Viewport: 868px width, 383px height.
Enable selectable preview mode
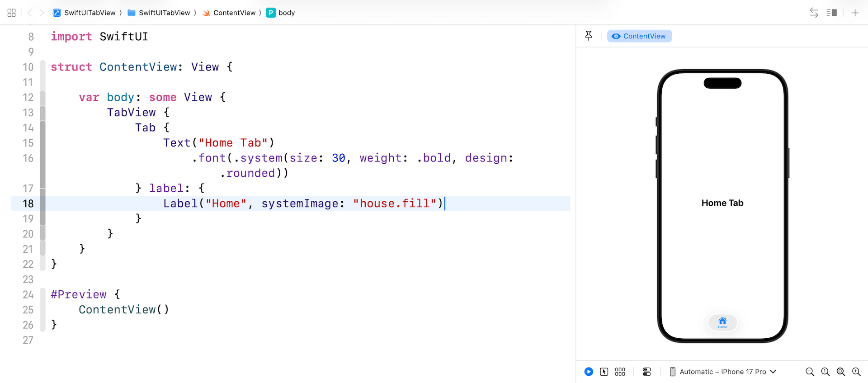click(604, 372)
